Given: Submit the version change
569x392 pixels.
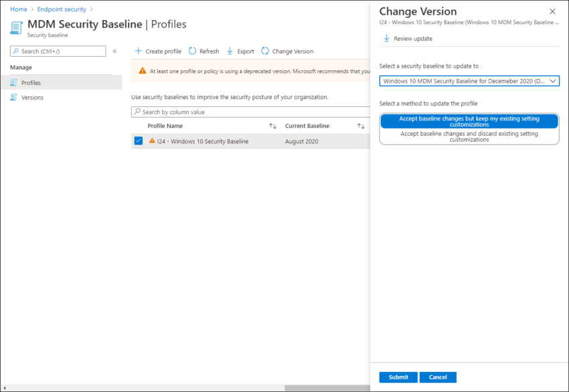Looking at the screenshot, I should pyautogui.click(x=398, y=377).
